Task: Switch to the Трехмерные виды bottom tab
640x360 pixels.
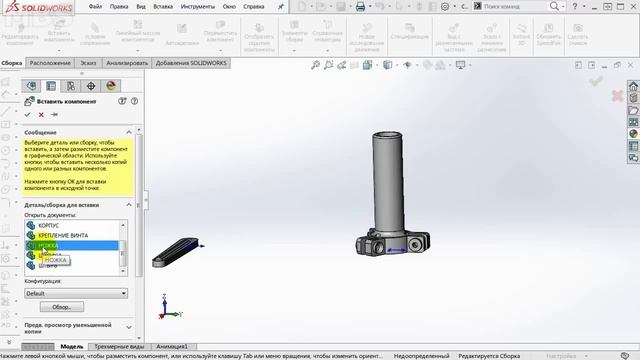Action: point(119,346)
